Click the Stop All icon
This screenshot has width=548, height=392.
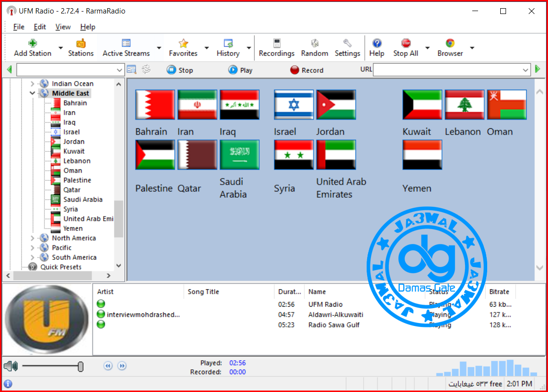tap(406, 43)
